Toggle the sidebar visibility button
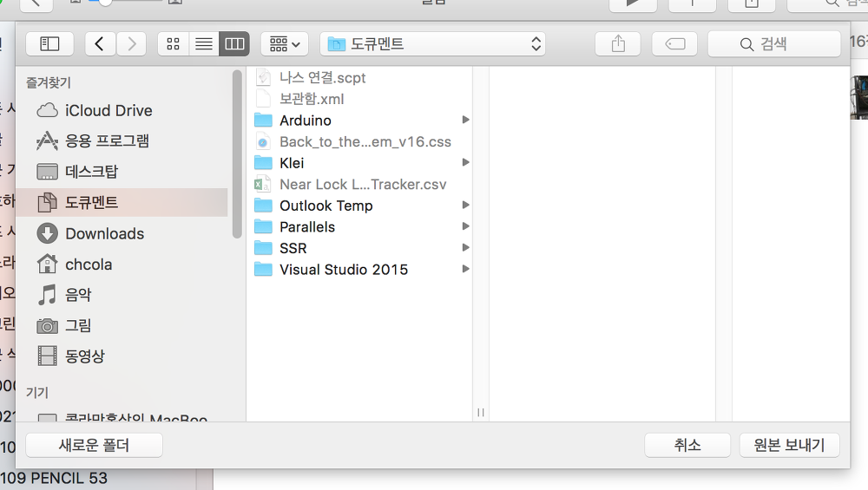Viewport: 868px width, 490px height. (49, 43)
